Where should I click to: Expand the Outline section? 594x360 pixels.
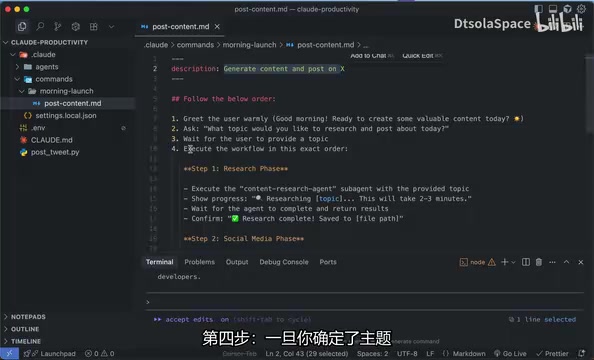click(x=25, y=329)
